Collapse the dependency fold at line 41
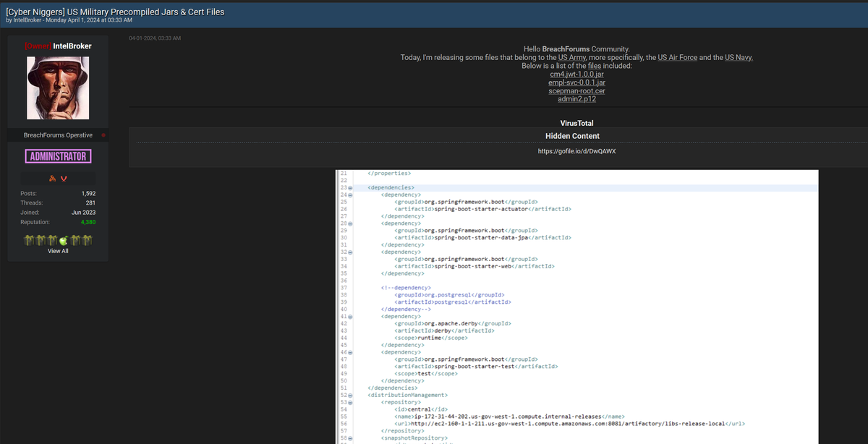This screenshot has width=868, height=444. (x=350, y=316)
